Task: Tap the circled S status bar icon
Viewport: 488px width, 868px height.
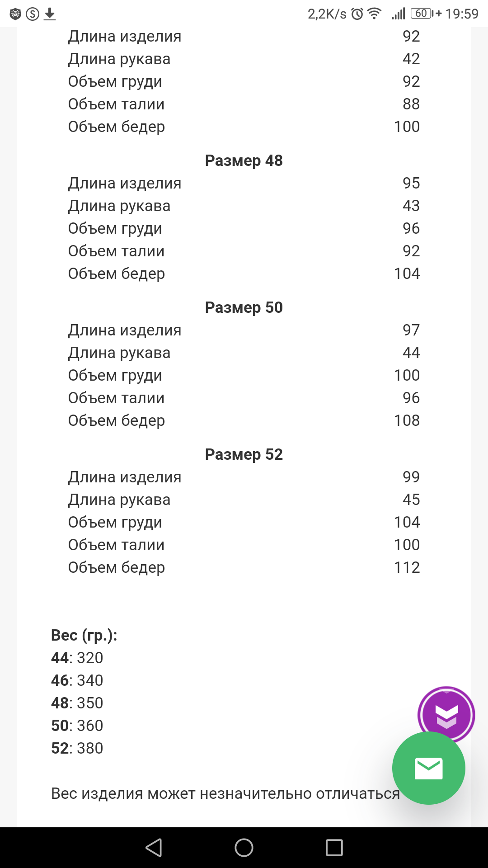Action: point(33,14)
